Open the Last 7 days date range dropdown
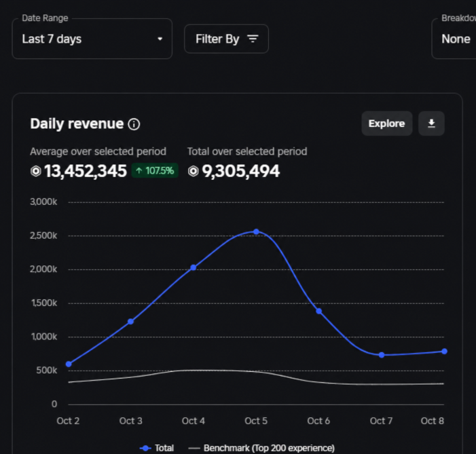476x454 pixels. [x=92, y=39]
